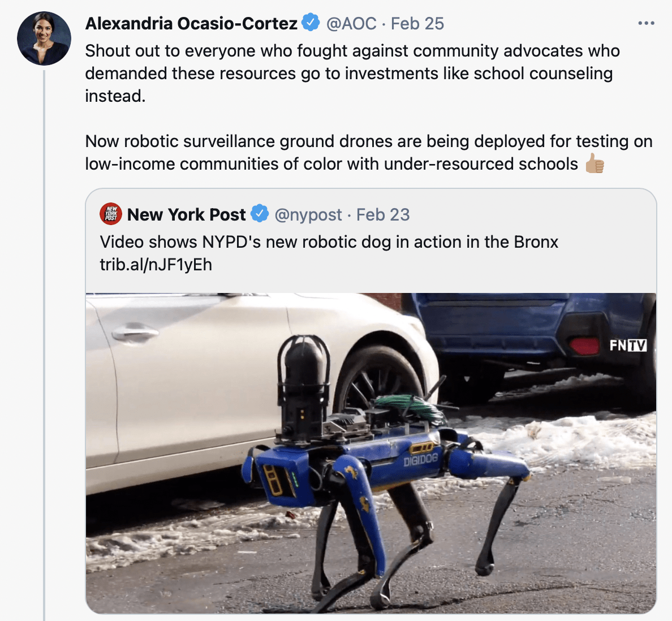The image size is (672, 621).
Task: Click the New York Post logo avatar
Action: point(111,214)
